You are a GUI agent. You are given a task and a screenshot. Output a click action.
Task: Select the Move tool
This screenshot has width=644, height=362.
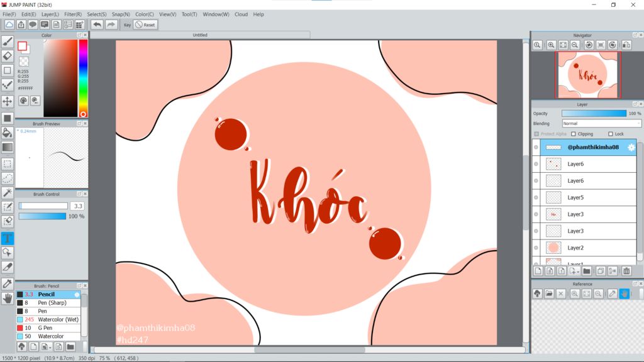[x=8, y=101]
